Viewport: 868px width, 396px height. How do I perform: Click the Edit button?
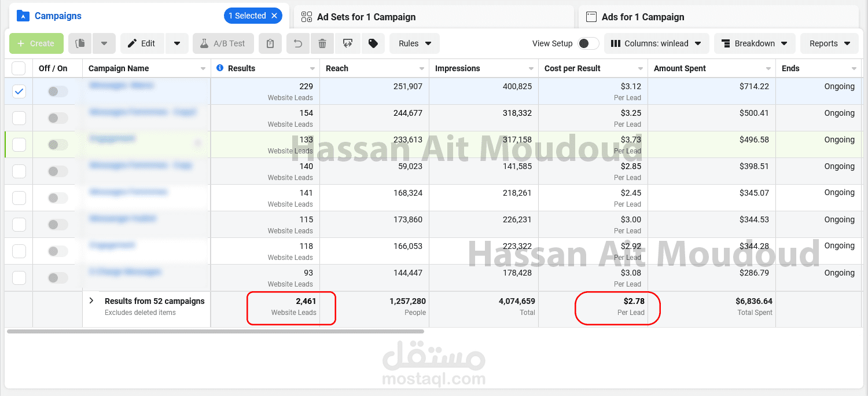tap(142, 43)
